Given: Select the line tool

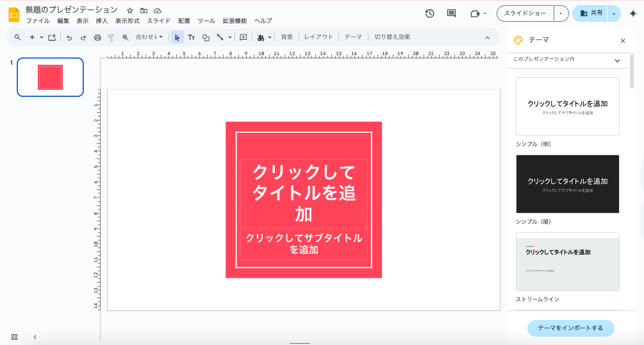Looking at the screenshot, I should coord(220,37).
